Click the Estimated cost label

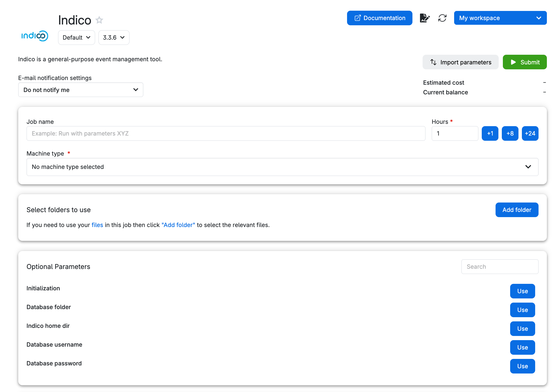443,83
